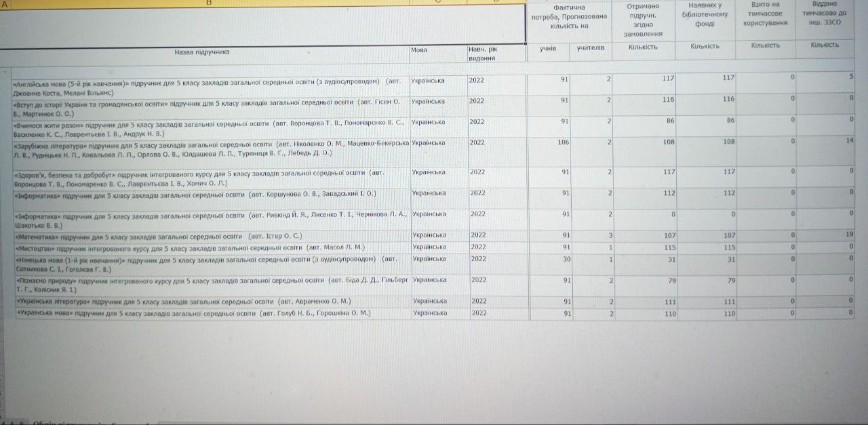Image resolution: width=868 pixels, height=425 pixels.
Task: Select 'Наявних у бібліотечному фонді' header
Action: click(x=705, y=15)
